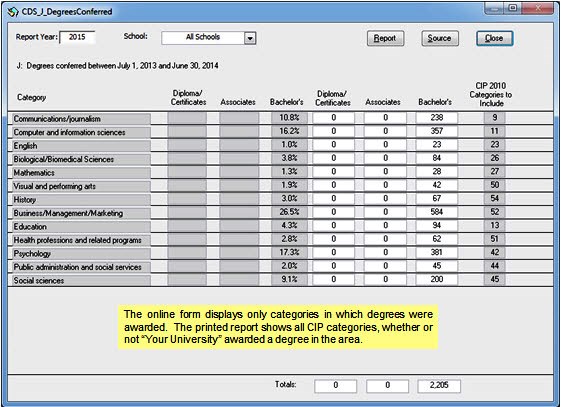Select the Psychology Bachelor's value 381
561x407 pixels.
pos(436,252)
